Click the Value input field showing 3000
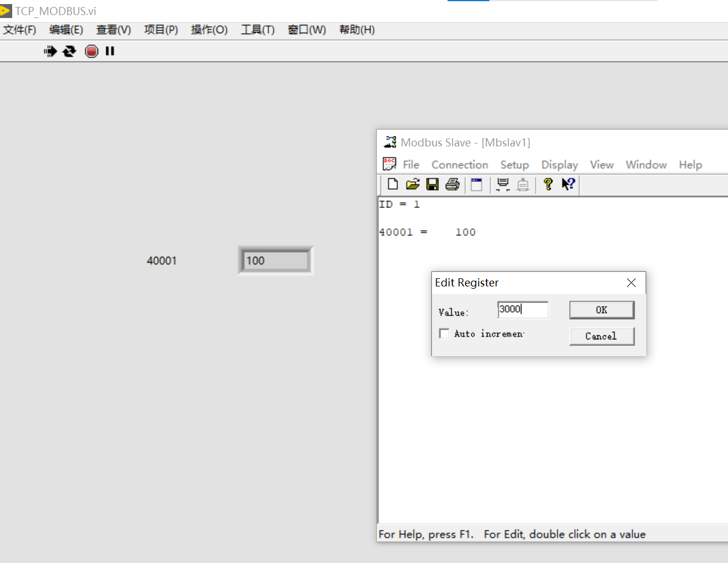This screenshot has width=728, height=563. (522, 310)
